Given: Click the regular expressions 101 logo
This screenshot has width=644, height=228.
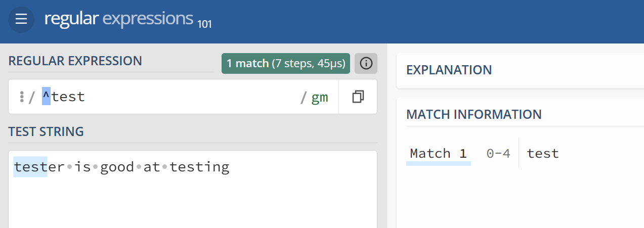Looking at the screenshot, I should [128, 19].
